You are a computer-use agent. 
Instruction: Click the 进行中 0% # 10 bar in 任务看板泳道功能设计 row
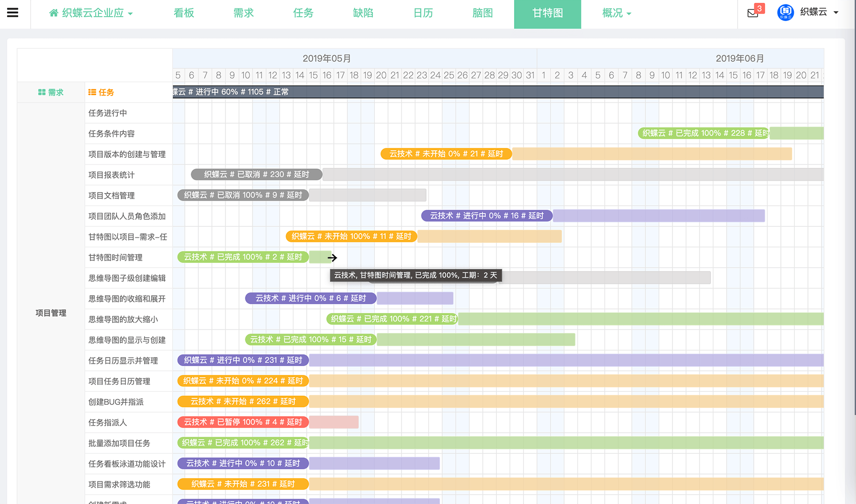[x=243, y=463]
